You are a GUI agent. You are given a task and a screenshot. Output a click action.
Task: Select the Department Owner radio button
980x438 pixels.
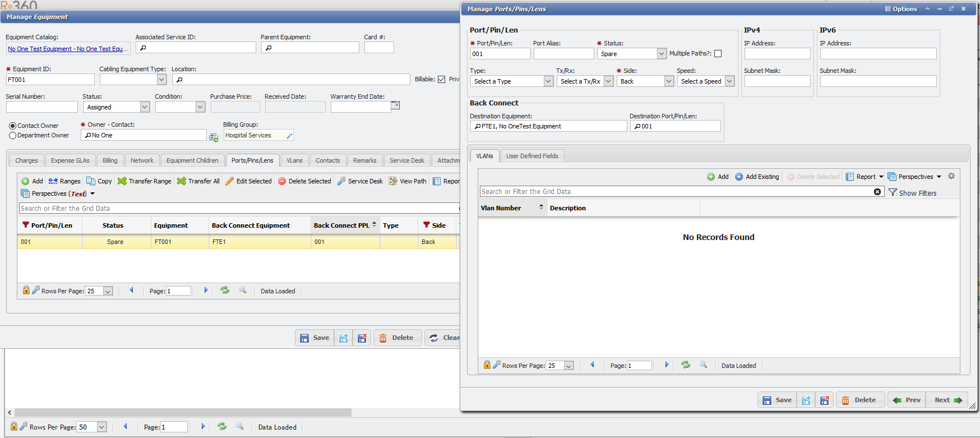12,136
